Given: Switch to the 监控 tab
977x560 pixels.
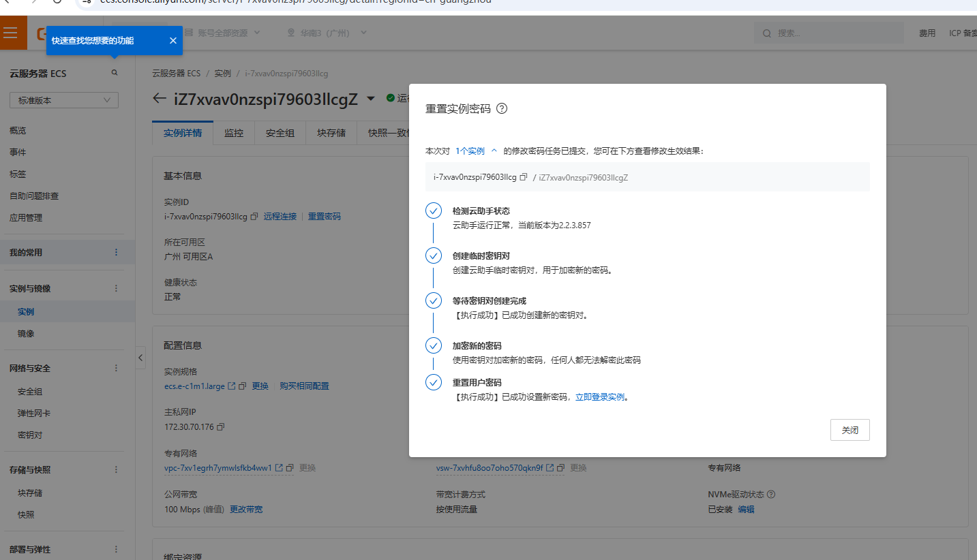Looking at the screenshot, I should click(x=234, y=133).
